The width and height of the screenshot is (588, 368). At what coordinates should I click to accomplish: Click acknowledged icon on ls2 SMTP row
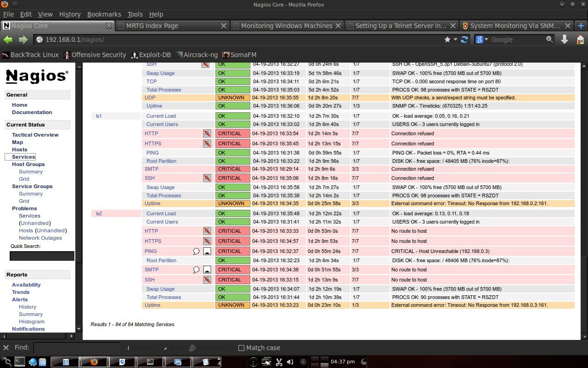click(207, 270)
